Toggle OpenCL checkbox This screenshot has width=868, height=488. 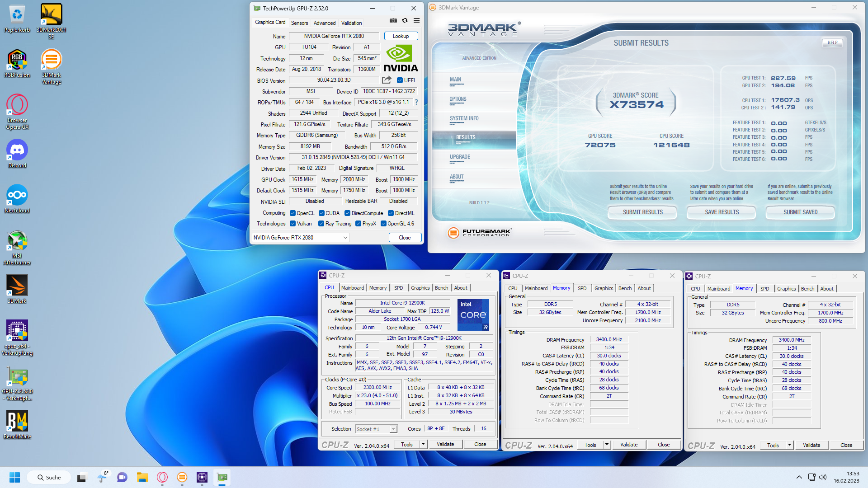[x=292, y=213]
